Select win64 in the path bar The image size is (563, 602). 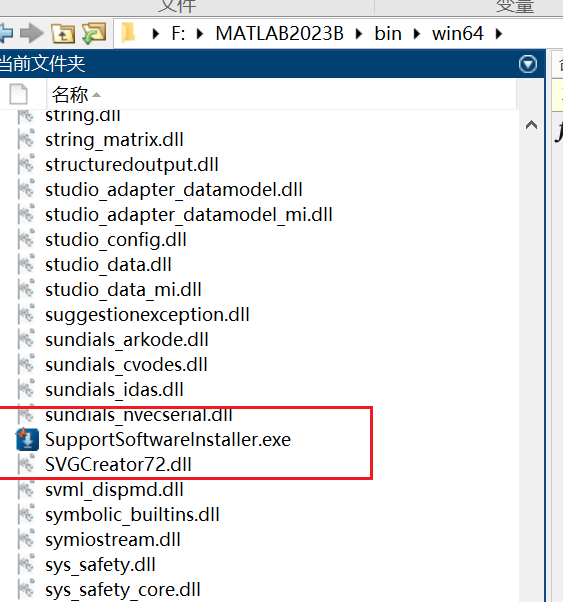(457, 33)
